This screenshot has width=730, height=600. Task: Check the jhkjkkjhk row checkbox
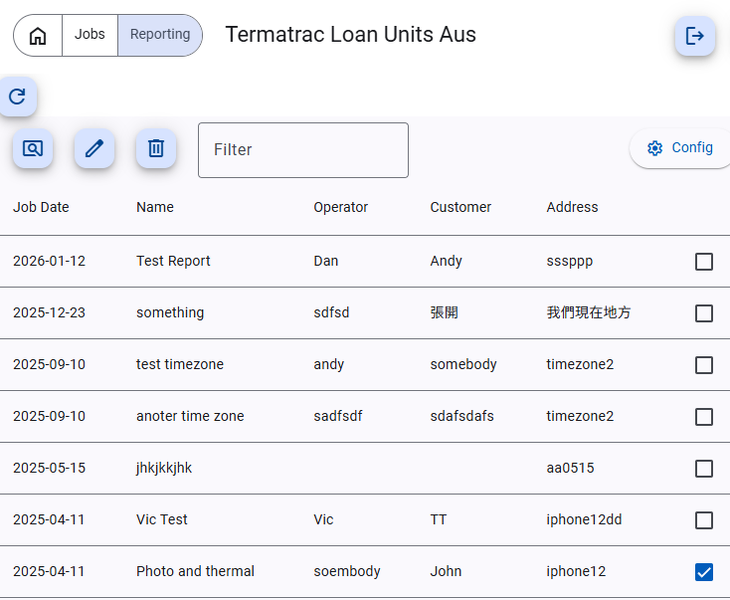704,468
